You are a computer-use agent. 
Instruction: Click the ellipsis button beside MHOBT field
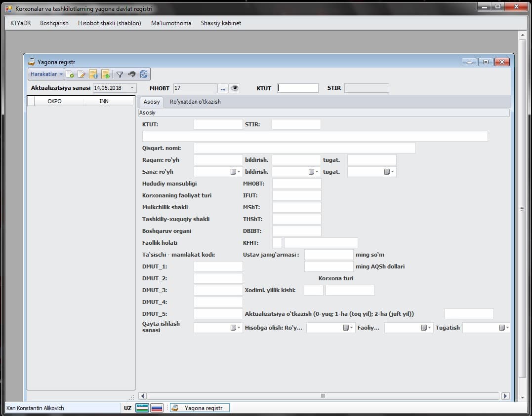pos(223,88)
